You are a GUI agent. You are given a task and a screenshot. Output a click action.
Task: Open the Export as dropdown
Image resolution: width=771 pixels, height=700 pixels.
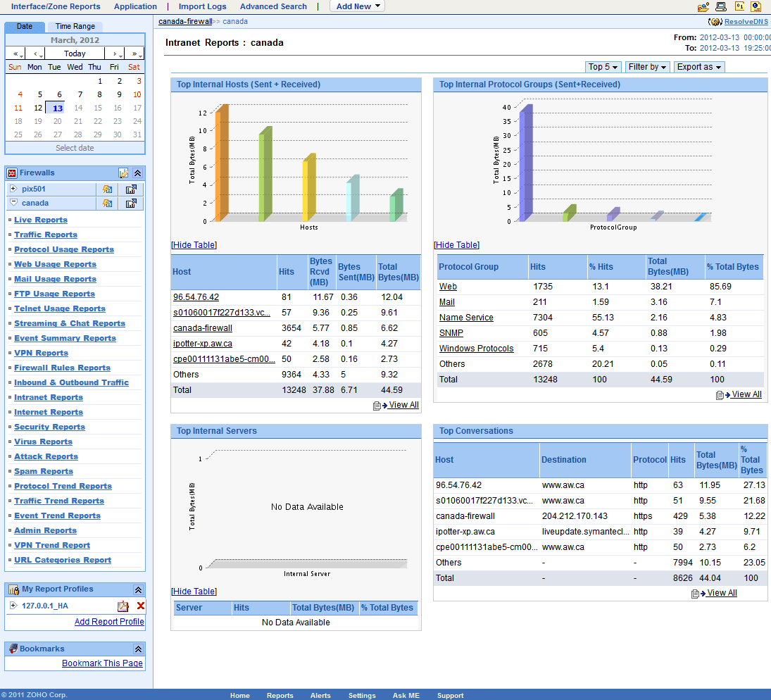[698, 67]
